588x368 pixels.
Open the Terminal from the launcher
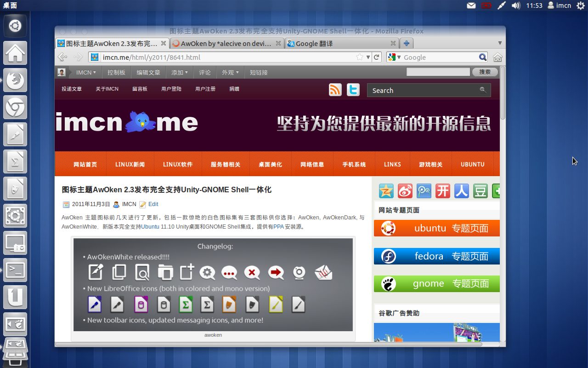tap(15, 270)
